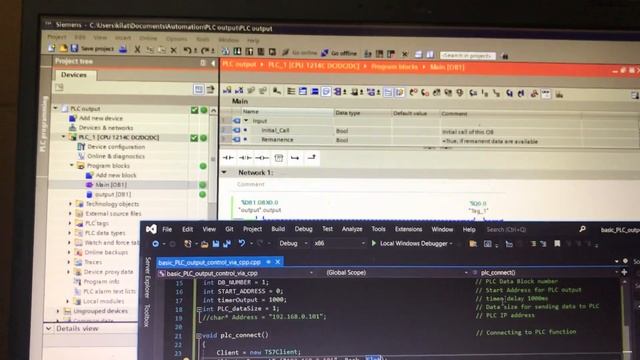Click the delete X icon in TIA toolbar
Viewport: 640px width, 360px height.
[173, 50]
